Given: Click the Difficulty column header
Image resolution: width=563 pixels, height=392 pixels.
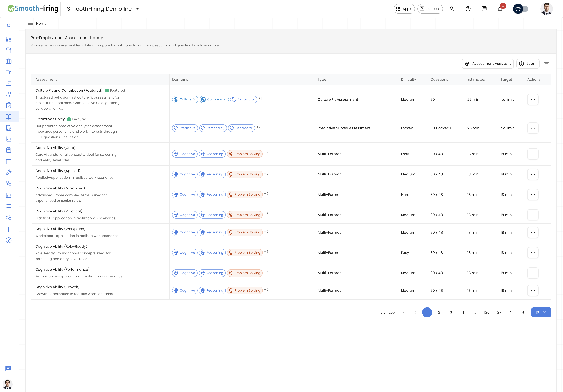Looking at the screenshot, I should tap(408, 79).
